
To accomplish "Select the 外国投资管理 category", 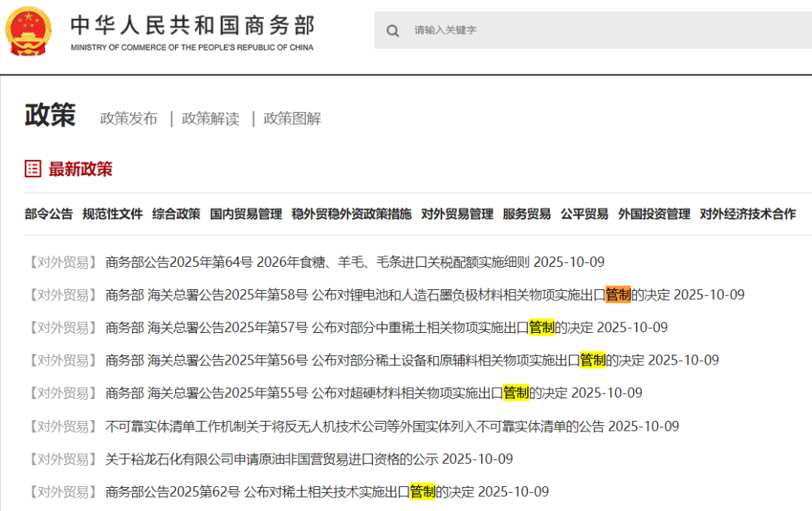I will coord(654,214).
